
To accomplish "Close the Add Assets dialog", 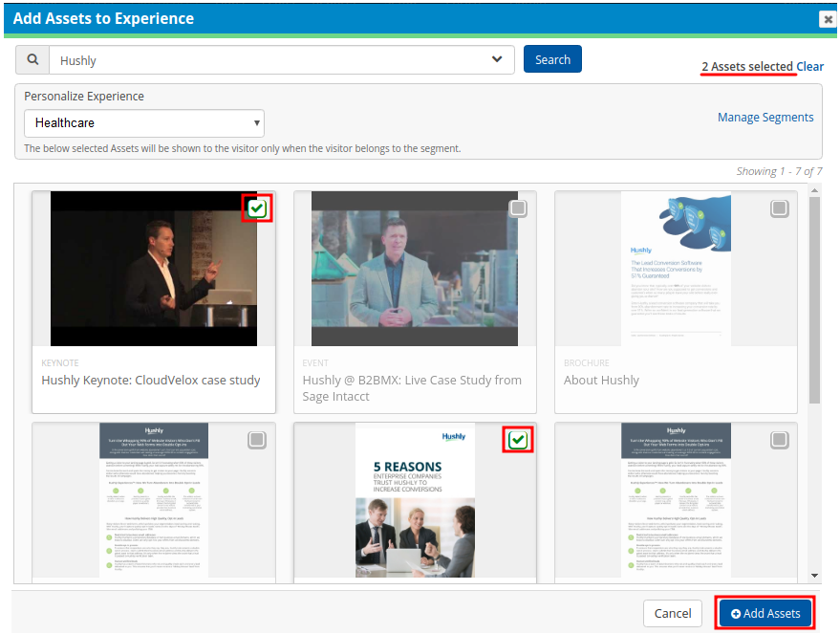I will click(x=828, y=19).
